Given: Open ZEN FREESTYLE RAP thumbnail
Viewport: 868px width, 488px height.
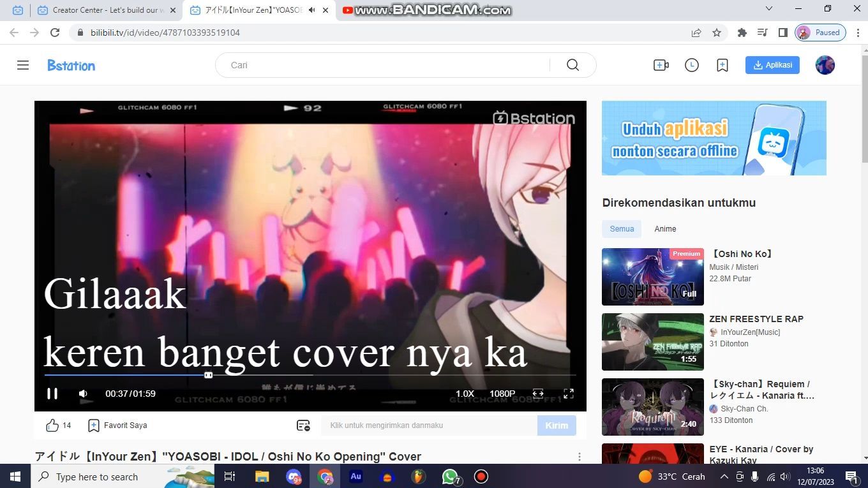Looking at the screenshot, I should click(x=653, y=342).
